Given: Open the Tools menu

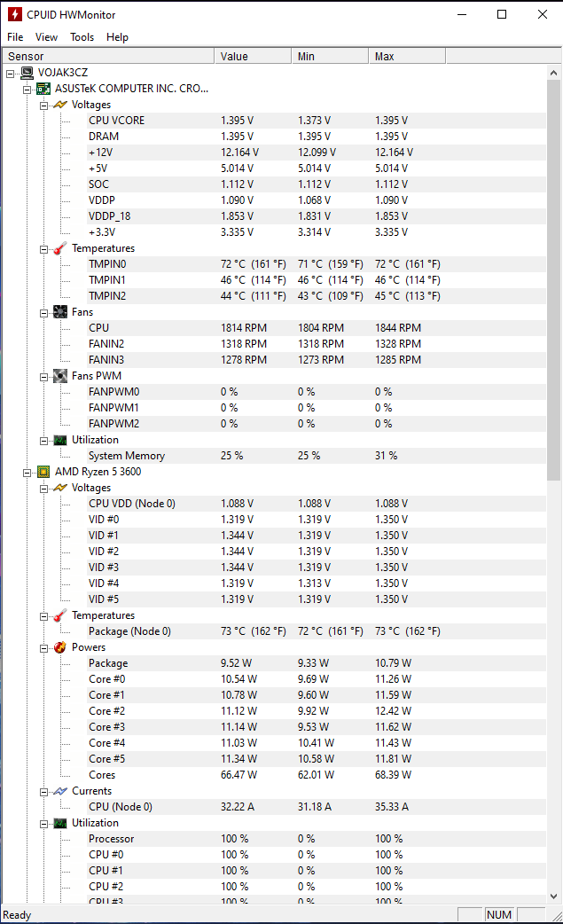Looking at the screenshot, I should 82,37.
